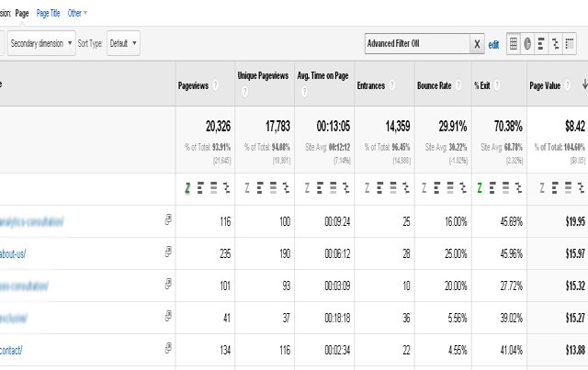Click the Advanced Filter ON search field
588x370 pixels.
[416, 43]
